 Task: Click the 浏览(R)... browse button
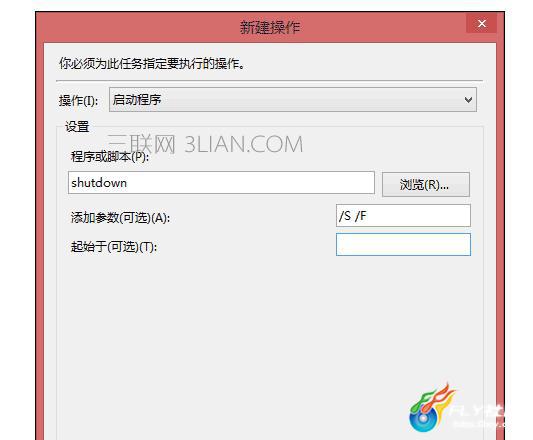(426, 185)
